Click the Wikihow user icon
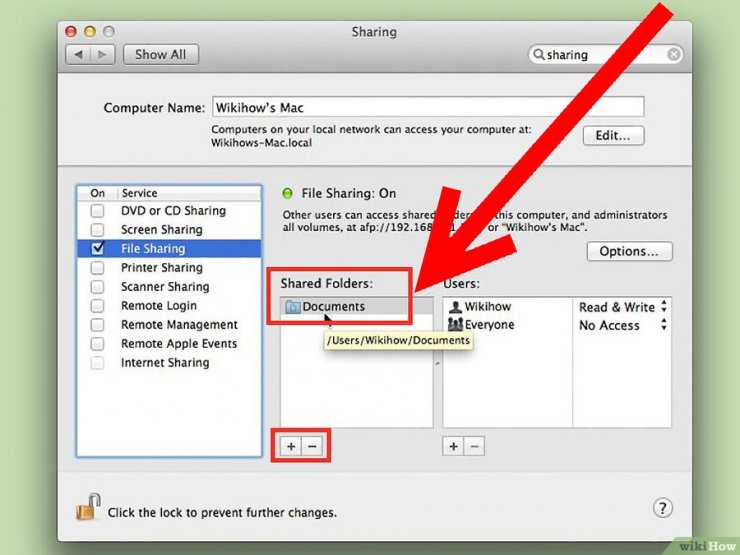This screenshot has height=555, width=740. coord(455,307)
